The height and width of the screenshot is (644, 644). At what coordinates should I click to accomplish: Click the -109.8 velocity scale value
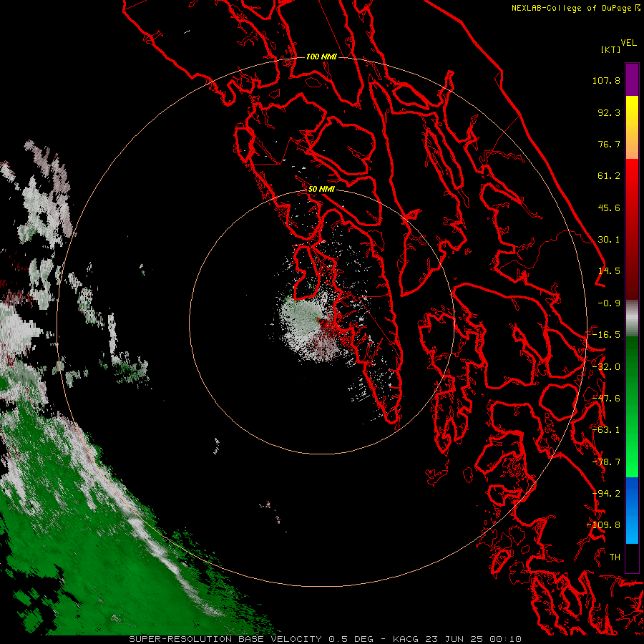pyautogui.click(x=604, y=525)
